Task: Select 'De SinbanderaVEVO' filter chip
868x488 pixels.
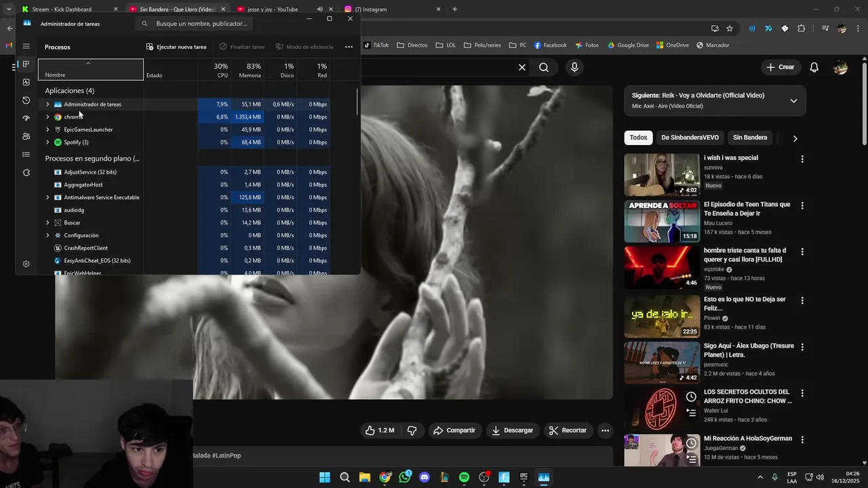Action: click(x=690, y=138)
